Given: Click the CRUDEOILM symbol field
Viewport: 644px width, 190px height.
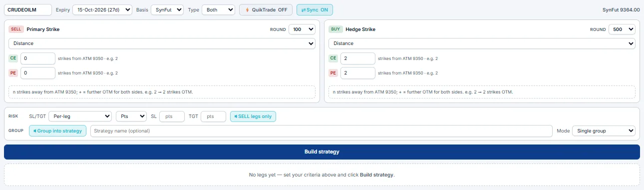Looking at the screenshot, I should [28, 9].
